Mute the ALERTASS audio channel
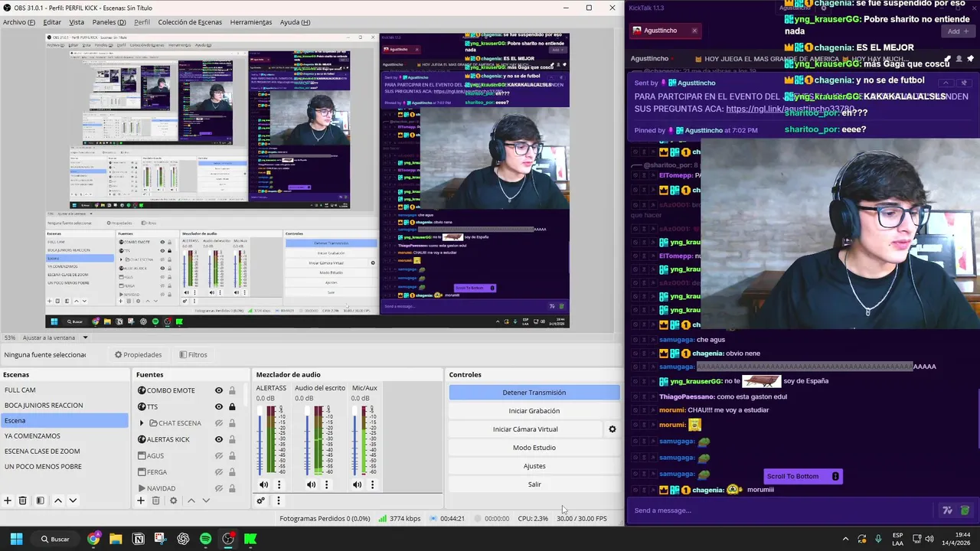Viewport: 980px width, 551px height. [x=264, y=484]
